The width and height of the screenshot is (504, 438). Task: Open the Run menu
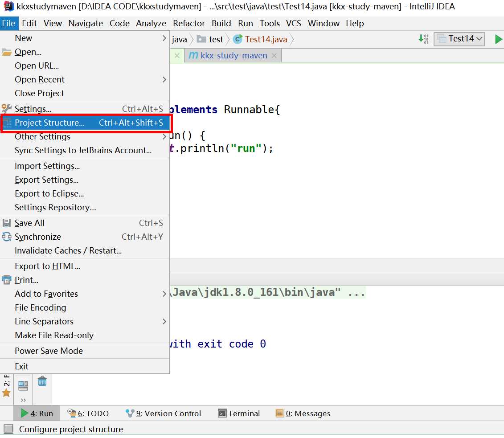tap(246, 24)
